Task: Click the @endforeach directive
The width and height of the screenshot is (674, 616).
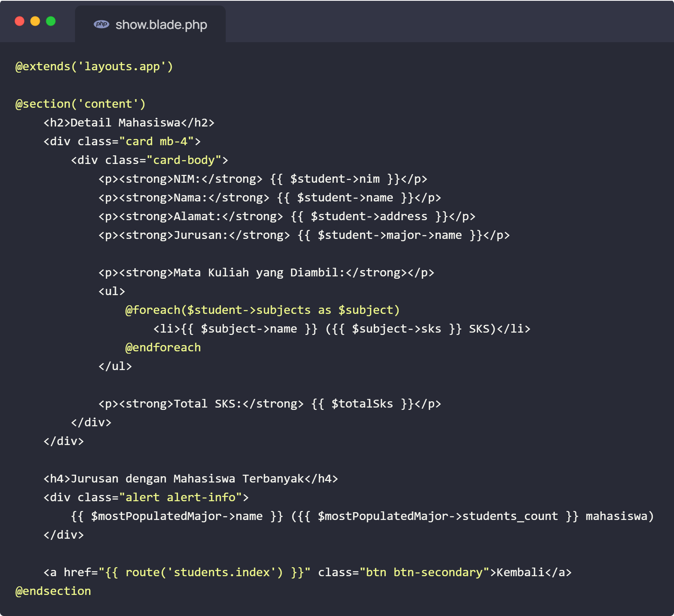Action: pos(163,347)
